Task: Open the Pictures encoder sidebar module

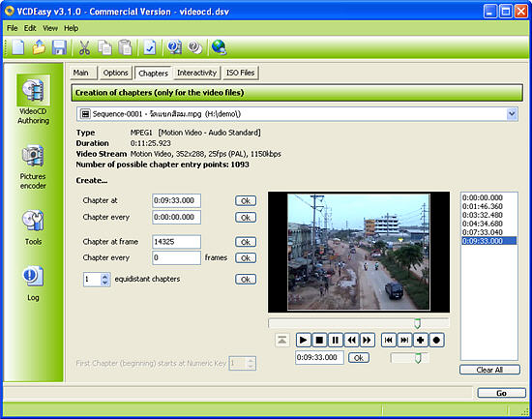Action: 33,166
